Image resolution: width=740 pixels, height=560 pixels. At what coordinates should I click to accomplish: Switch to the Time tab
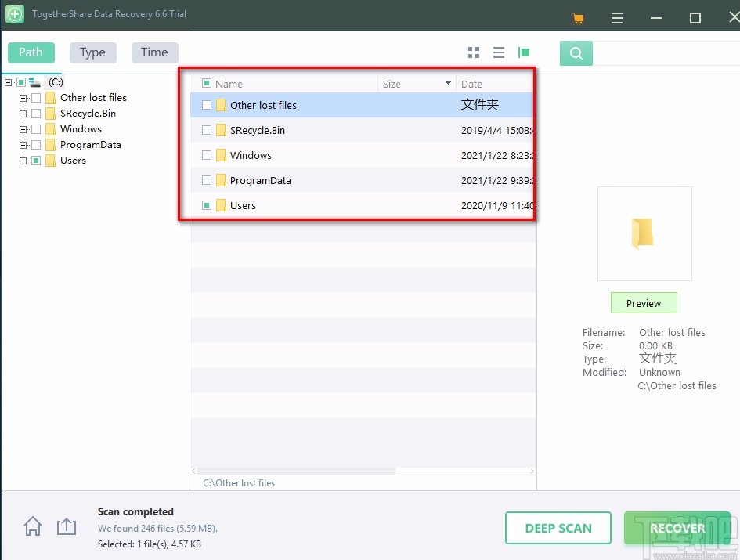pyautogui.click(x=154, y=52)
